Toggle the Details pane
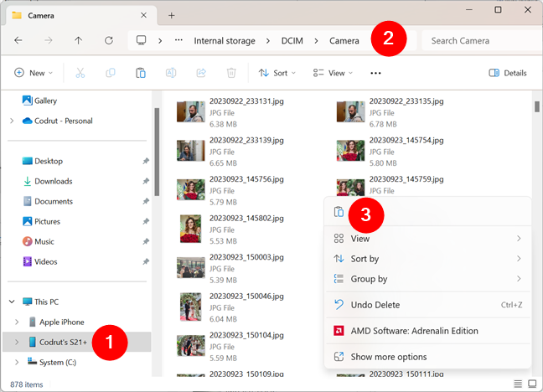Image resolution: width=543 pixels, height=392 pixels. tap(508, 73)
